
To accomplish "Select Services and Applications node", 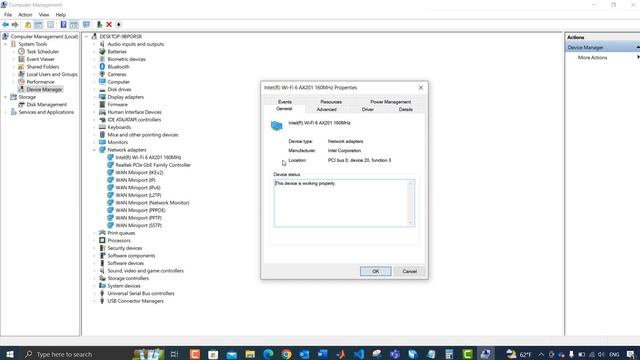I will (x=46, y=112).
